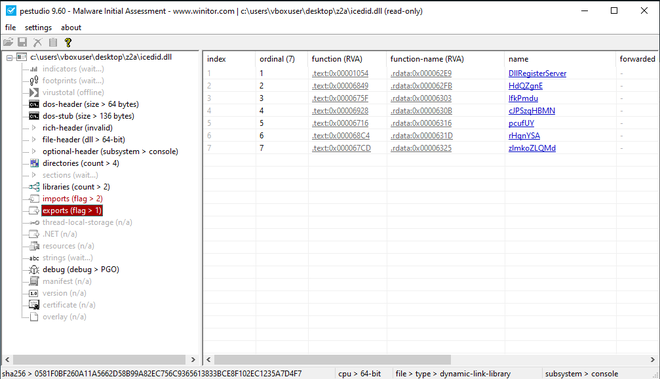Click the tree panel horizontal scrollbar track
660x379 pixels.
click(x=99, y=360)
